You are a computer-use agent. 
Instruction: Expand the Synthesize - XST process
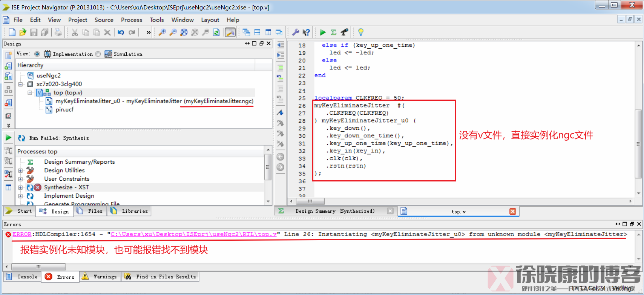click(x=21, y=187)
